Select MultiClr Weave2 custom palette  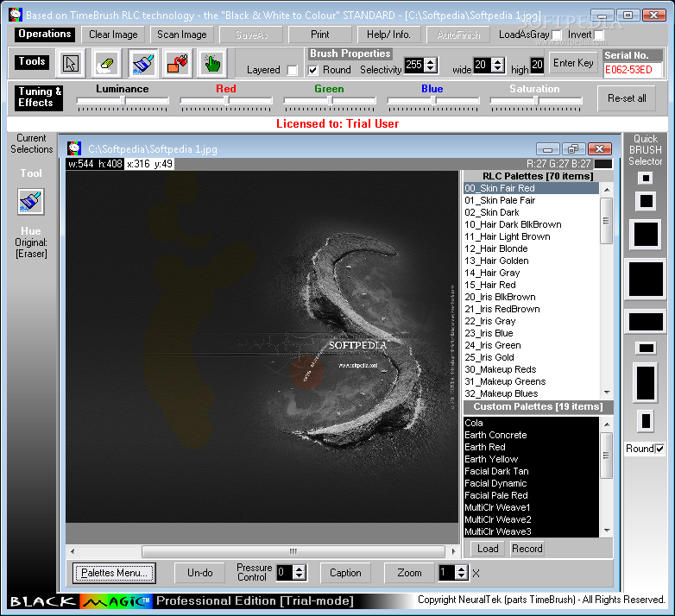[531, 519]
